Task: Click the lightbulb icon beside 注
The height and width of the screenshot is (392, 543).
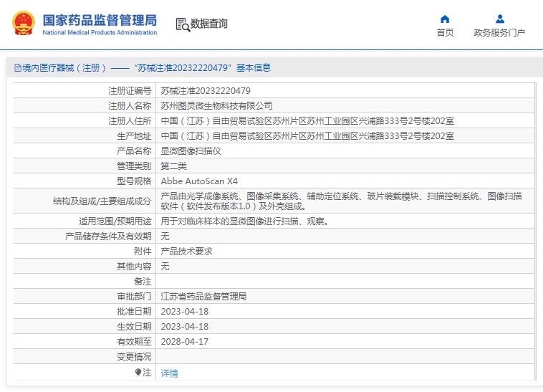Action: (138, 373)
